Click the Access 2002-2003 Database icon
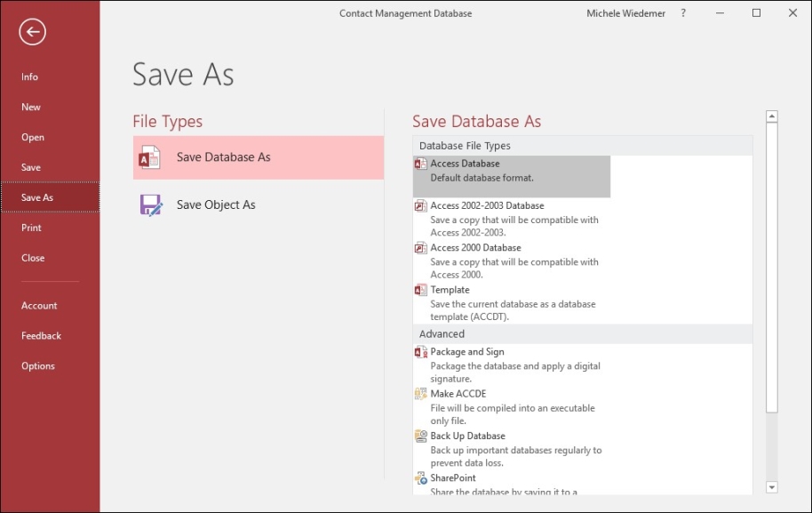Viewport: 812px width, 513px height. (420, 205)
